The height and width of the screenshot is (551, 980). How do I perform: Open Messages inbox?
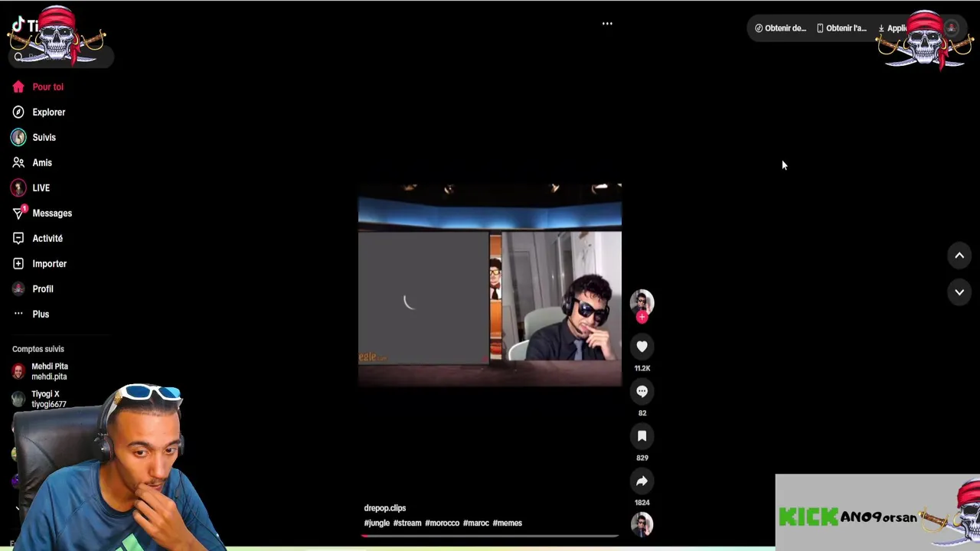pyautogui.click(x=42, y=213)
